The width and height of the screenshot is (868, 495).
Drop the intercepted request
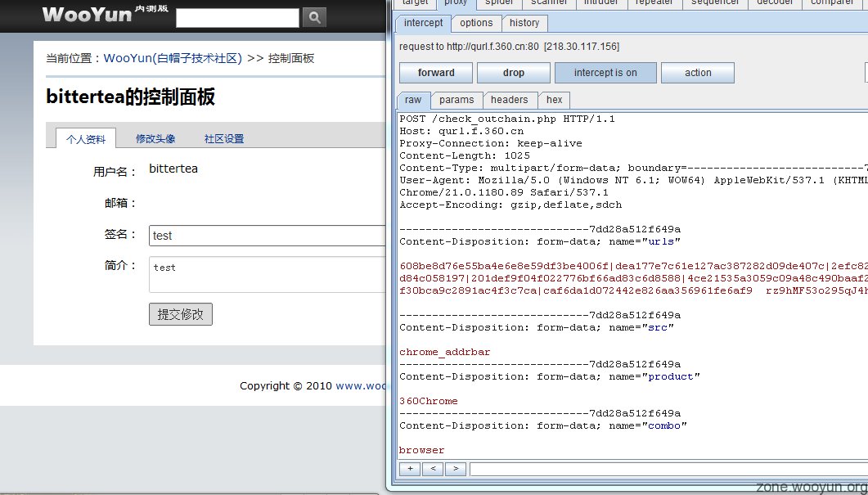514,73
